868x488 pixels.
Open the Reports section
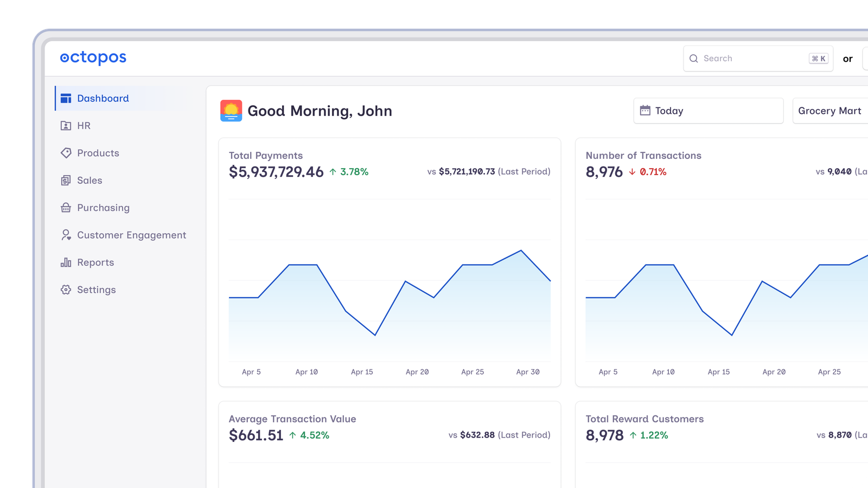[x=122, y=262]
